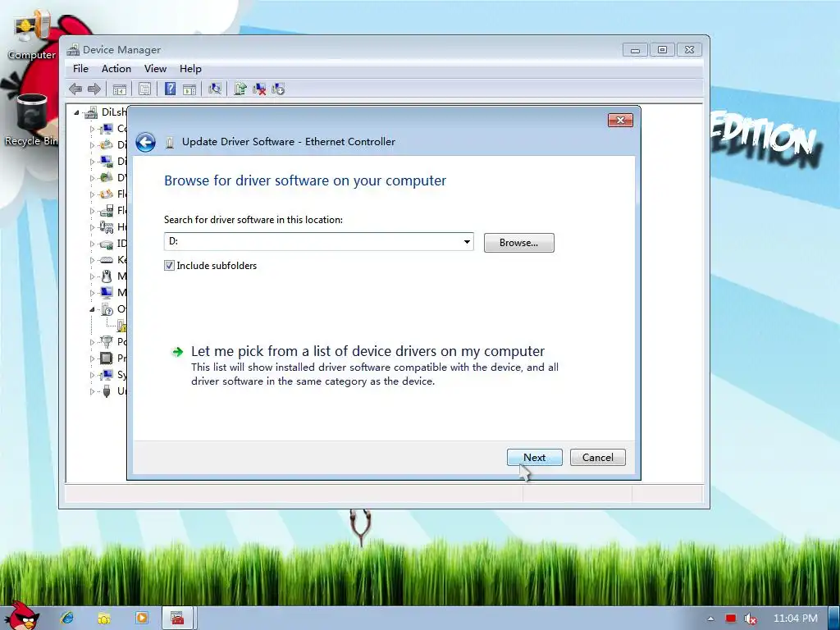Select the USB plug icon in device tree
Image resolution: width=840 pixels, height=630 pixels.
click(107, 391)
